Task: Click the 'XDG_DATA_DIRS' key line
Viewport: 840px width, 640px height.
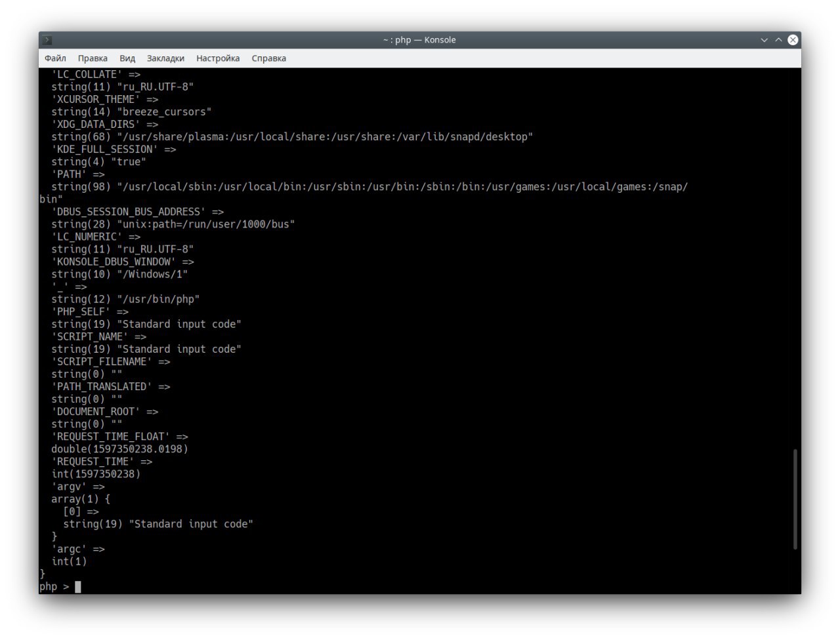Action: [105, 125]
